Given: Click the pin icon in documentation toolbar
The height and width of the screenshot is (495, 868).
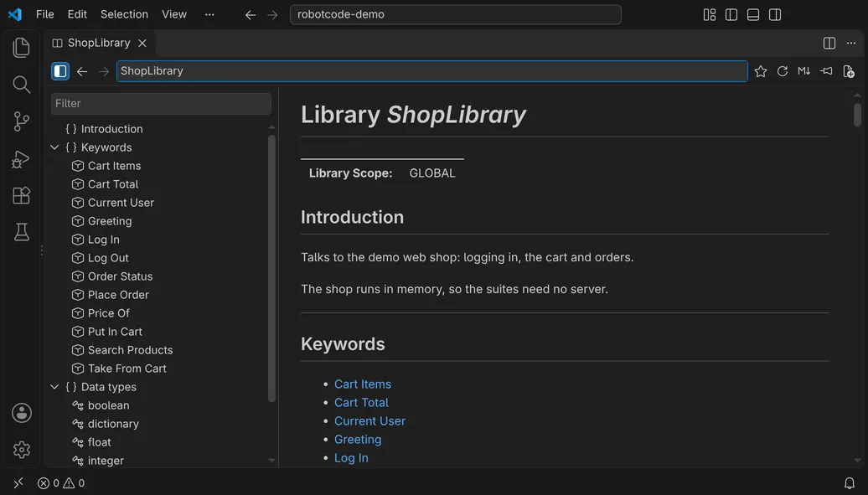Looking at the screenshot, I should (x=826, y=71).
